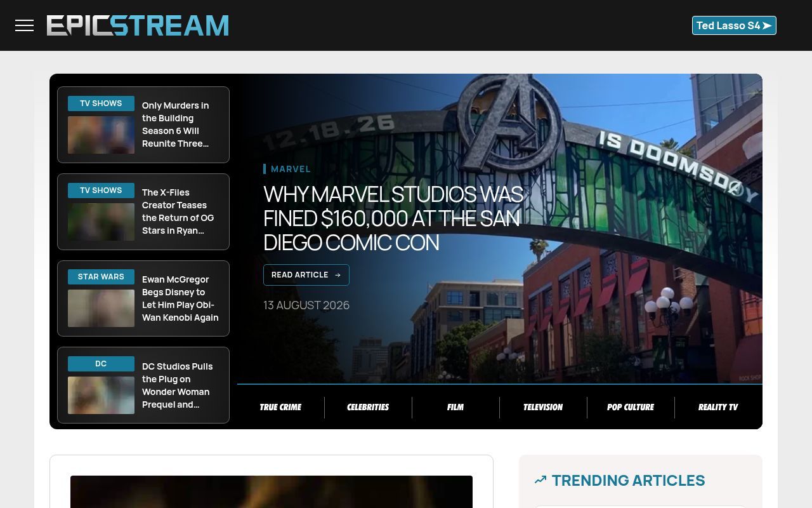This screenshot has height=508, width=812.
Task: Click DC Wonder Woman article thumbnail
Action: coord(101,395)
